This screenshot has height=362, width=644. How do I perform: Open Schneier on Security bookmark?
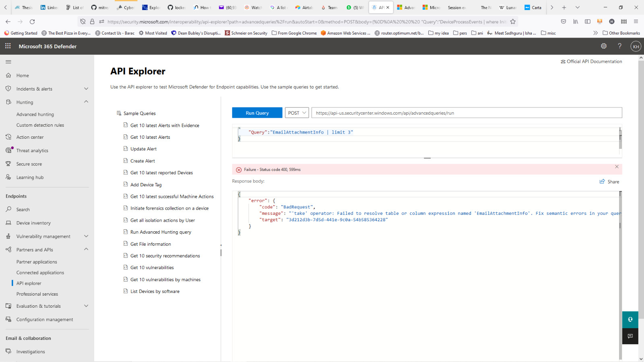click(x=246, y=33)
